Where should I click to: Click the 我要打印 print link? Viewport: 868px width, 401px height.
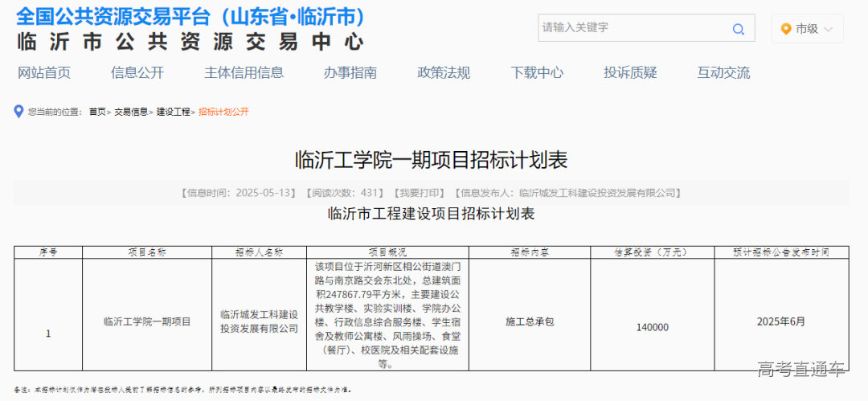tap(419, 193)
